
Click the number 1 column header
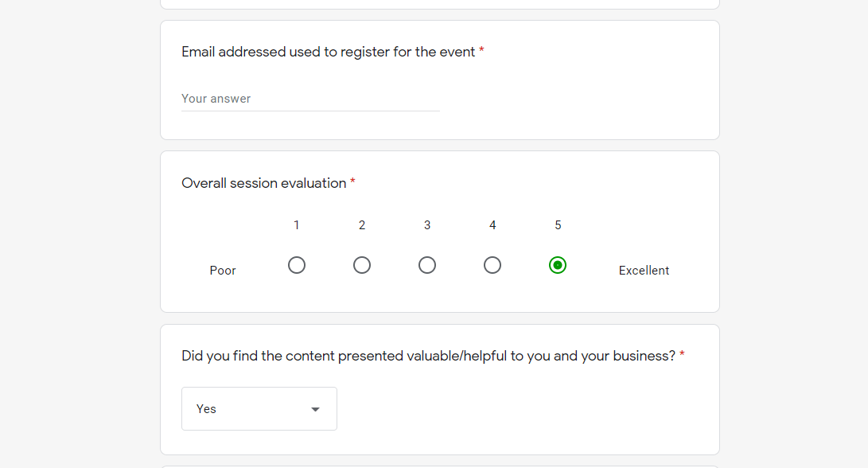[297, 225]
